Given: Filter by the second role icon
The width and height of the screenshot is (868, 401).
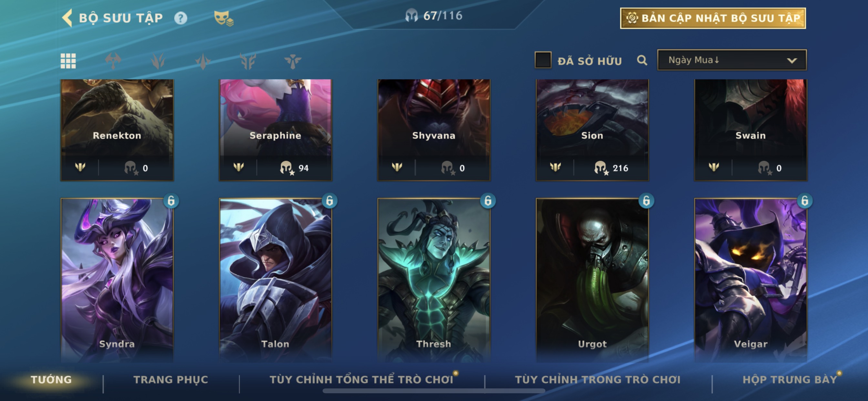Looking at the screenshot, I should click(x=158, y=61).
